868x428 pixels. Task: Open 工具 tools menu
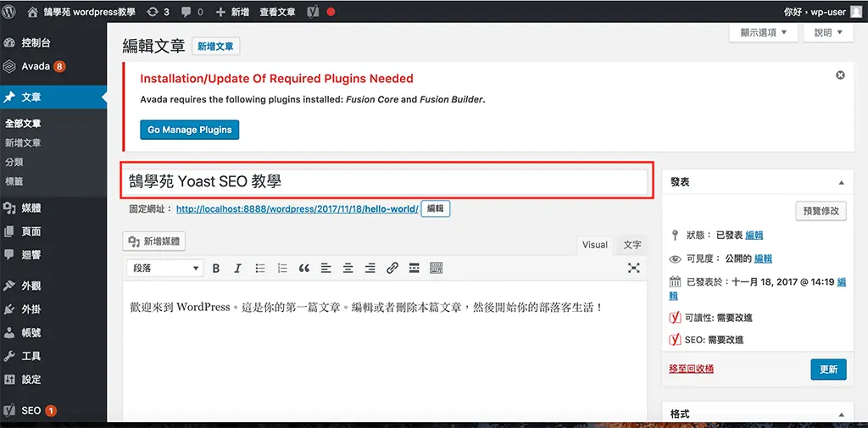tap(53, 356)
